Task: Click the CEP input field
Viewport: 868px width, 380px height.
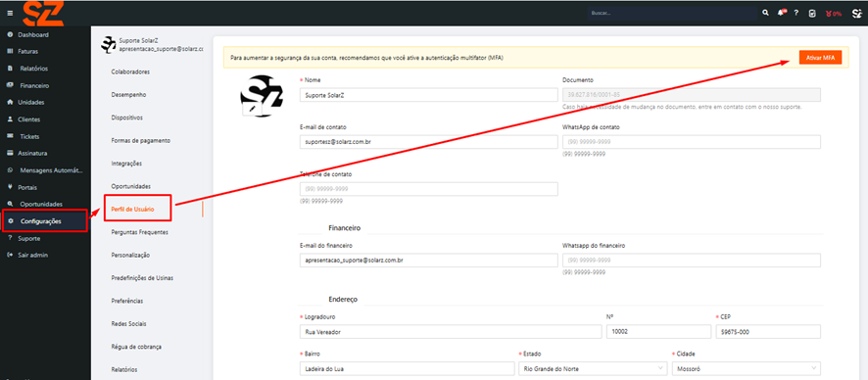Action: [768, 332]
